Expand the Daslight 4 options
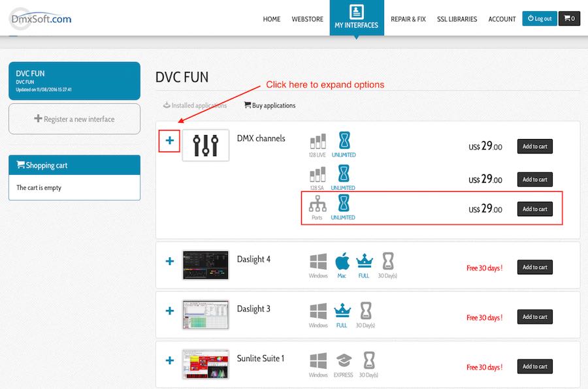 (x=170, y=261)
